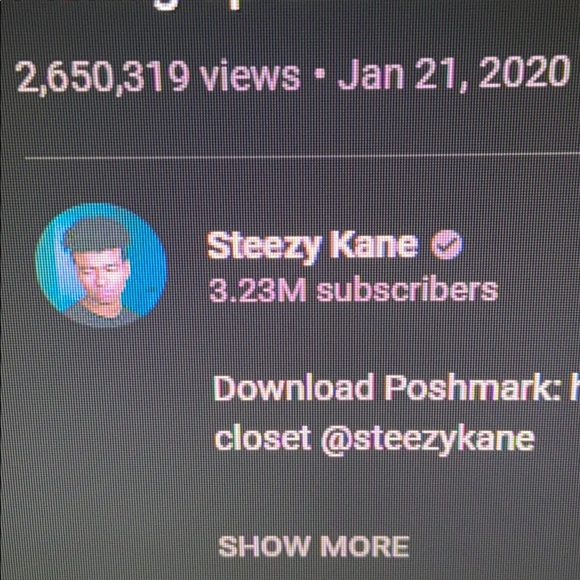
Task: Open the truncated link after Poshmark
Action: (x=574, y=388)
